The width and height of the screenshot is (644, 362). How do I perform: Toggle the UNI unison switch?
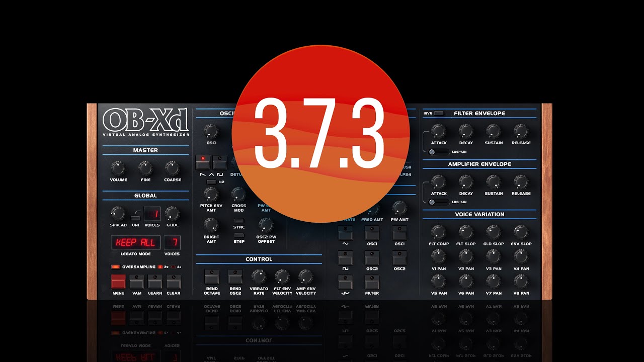(x=135, y=218)
